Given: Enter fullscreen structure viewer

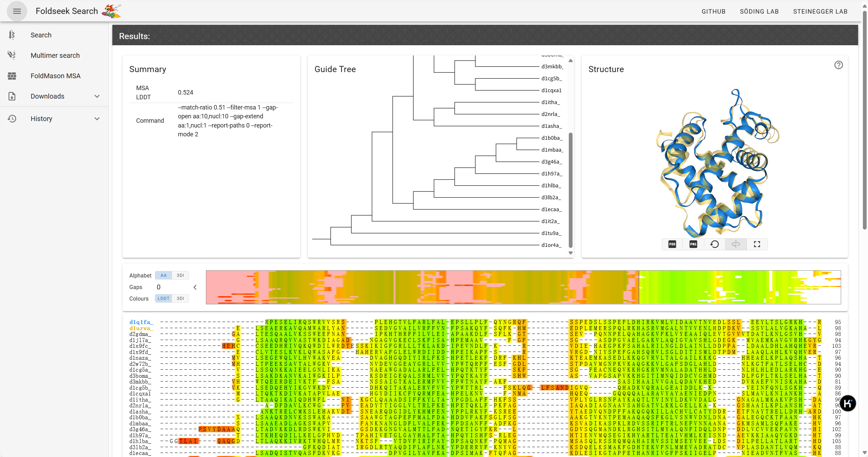Looking at the screenshot, I should point(757,244).
